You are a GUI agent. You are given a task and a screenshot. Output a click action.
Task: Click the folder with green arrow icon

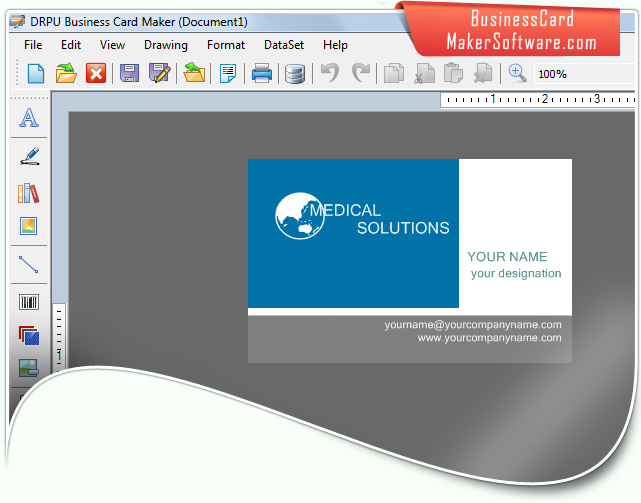point(194,73)
